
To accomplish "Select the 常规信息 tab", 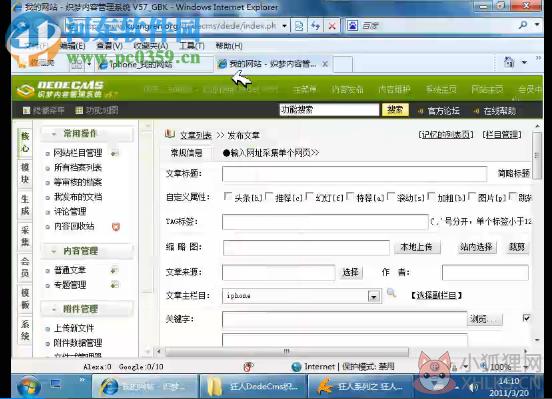I will pyautogui.click(x=186, y=152).
